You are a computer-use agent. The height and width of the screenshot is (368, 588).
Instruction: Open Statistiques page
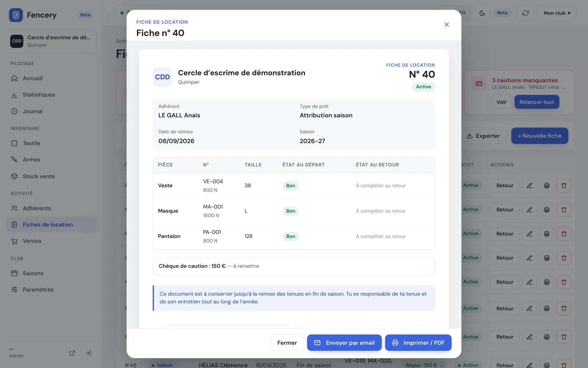click(51, 95)
